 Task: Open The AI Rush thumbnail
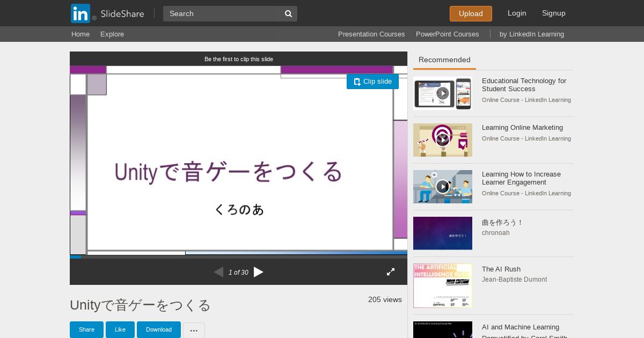tap(443, 285)
